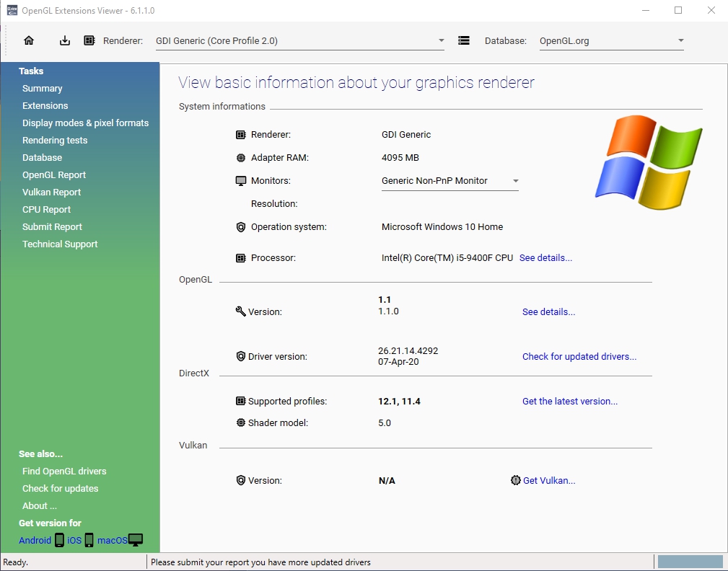This screenshot has height=571, width=728.
Task: Click the driver date 07-Apr-20
Action: (398, 362)
